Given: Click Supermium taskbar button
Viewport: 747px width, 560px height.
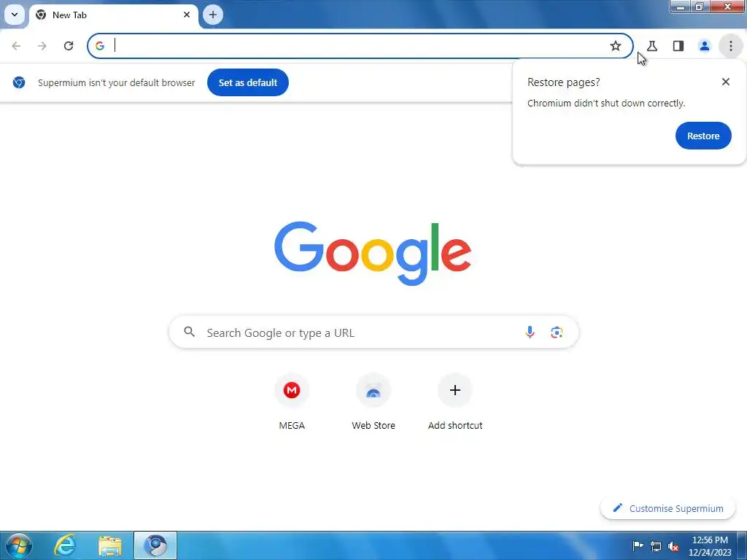Looking at the screenshot, I should pyautogui.click(x=155, y=545).
